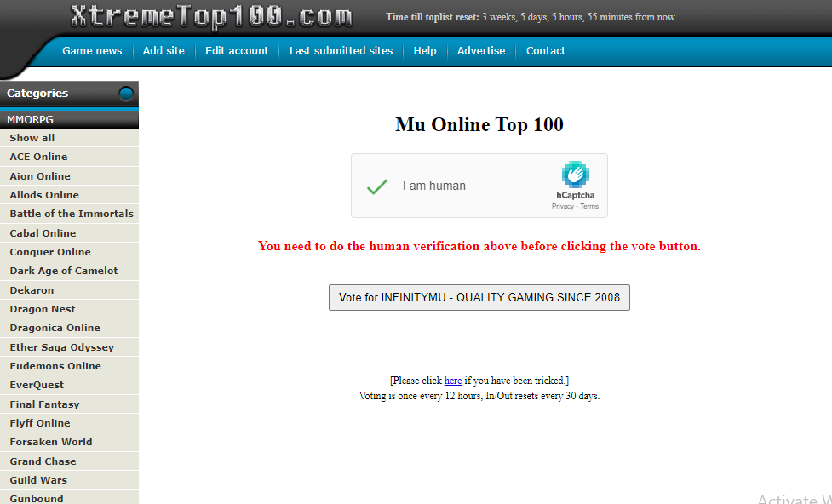Click the Mu Online Top 100 heading
Screen dimensions: 832x504
pyautogui.click(x=479, y=124)
